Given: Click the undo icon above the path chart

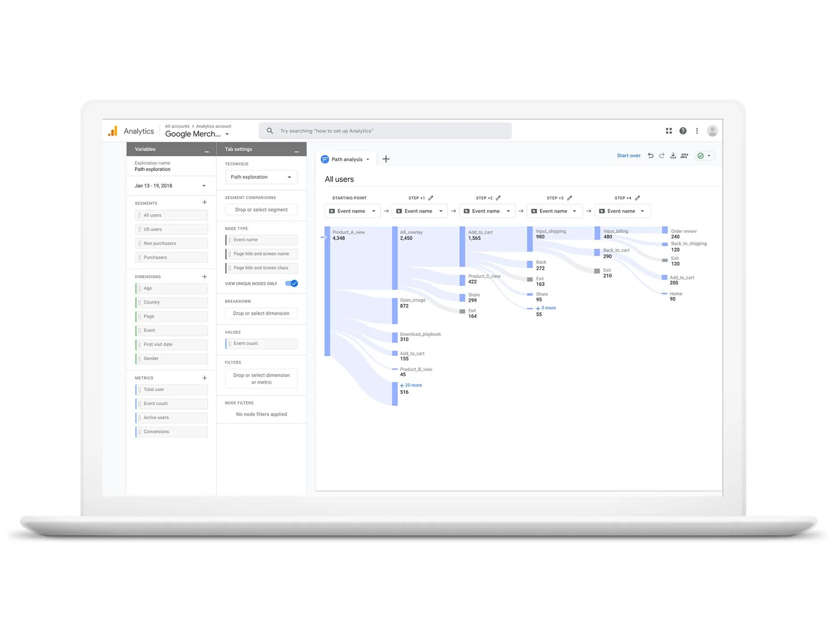Looking at the screenshot, I should [x=650, y=155].
